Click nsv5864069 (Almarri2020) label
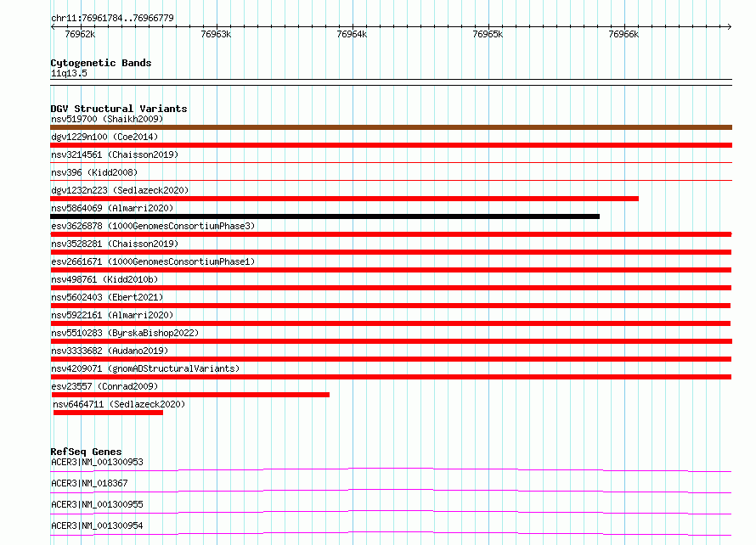The width and height of the screenshot is (756, 545). tap(112, 208)
